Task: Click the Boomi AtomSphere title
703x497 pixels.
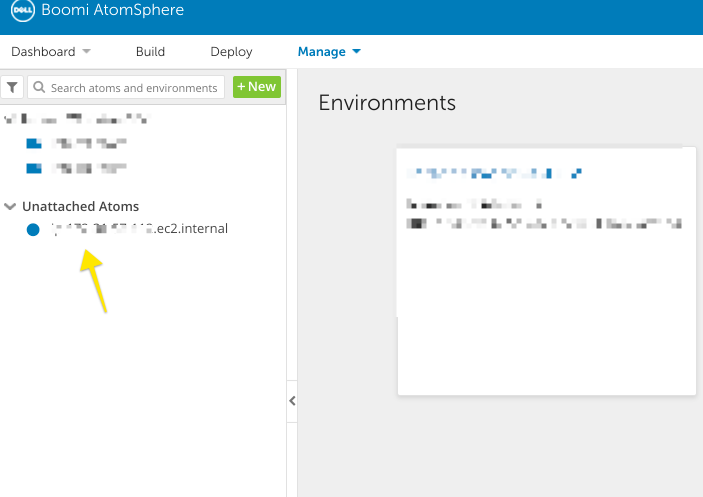Action: coord(113,10)
